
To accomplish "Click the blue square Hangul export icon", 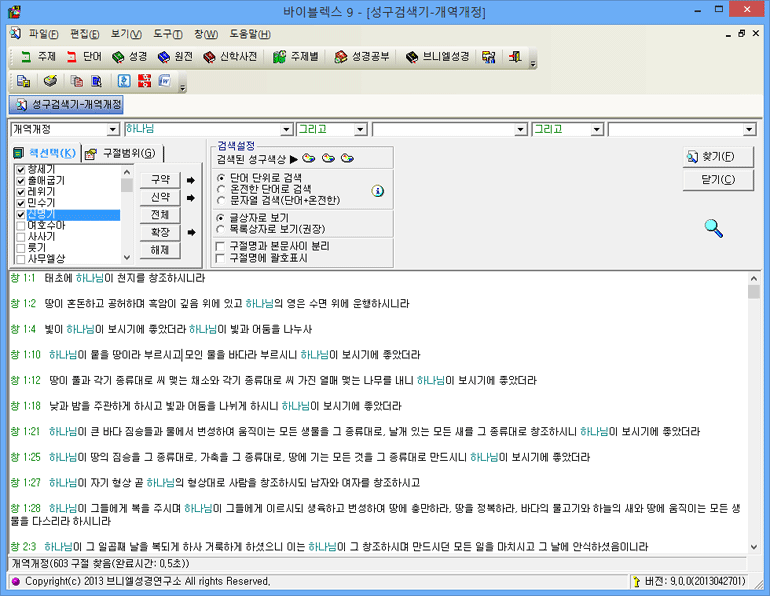I will [x=124, y=81].
